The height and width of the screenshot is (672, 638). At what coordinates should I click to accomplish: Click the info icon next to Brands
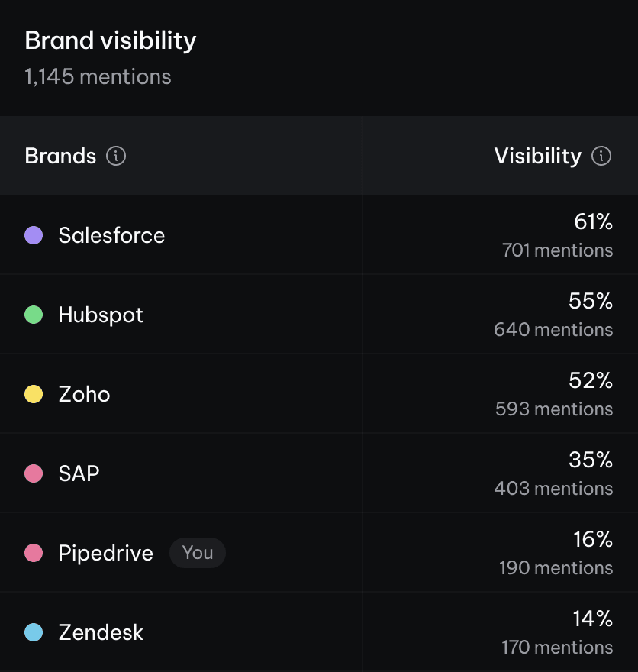click(x=116, y=157)
